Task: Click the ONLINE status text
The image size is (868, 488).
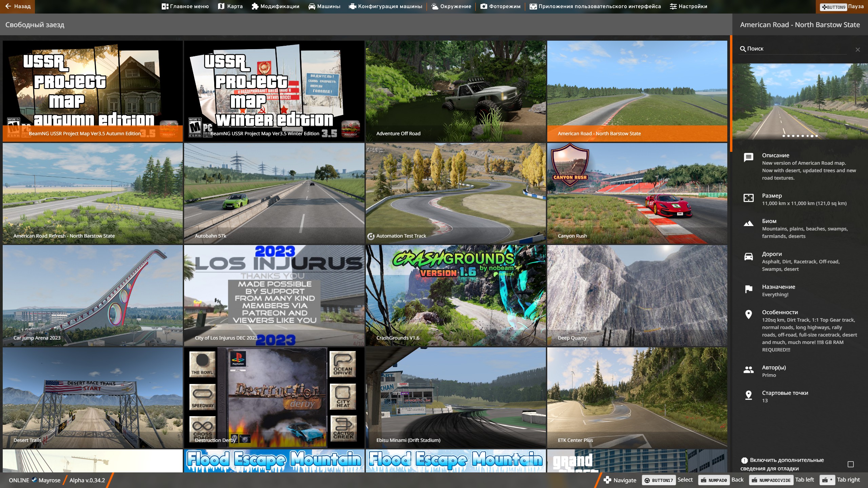Action: click(x=19, y=480)
